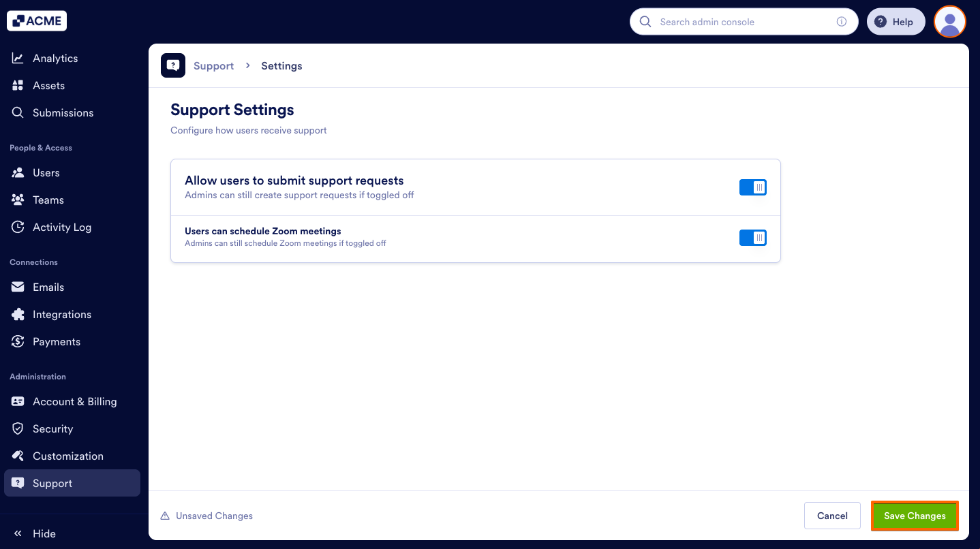980x549 pixels.
Task: Click the Users people icon
Action: click(18, 173)
